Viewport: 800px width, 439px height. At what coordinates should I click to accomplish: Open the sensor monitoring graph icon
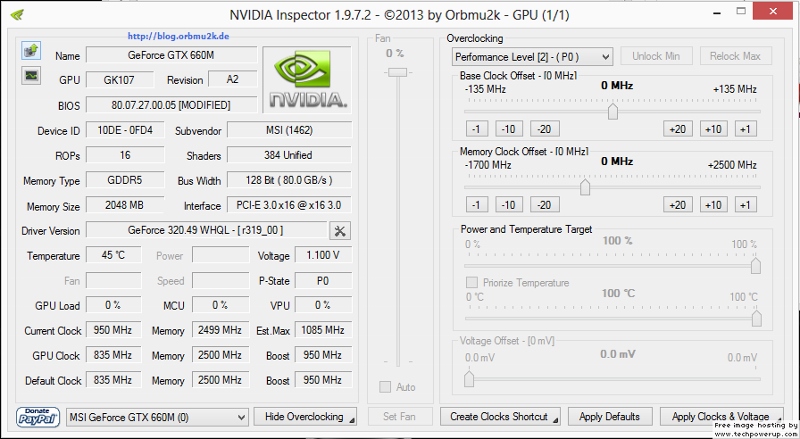click(x=31, y=76)
